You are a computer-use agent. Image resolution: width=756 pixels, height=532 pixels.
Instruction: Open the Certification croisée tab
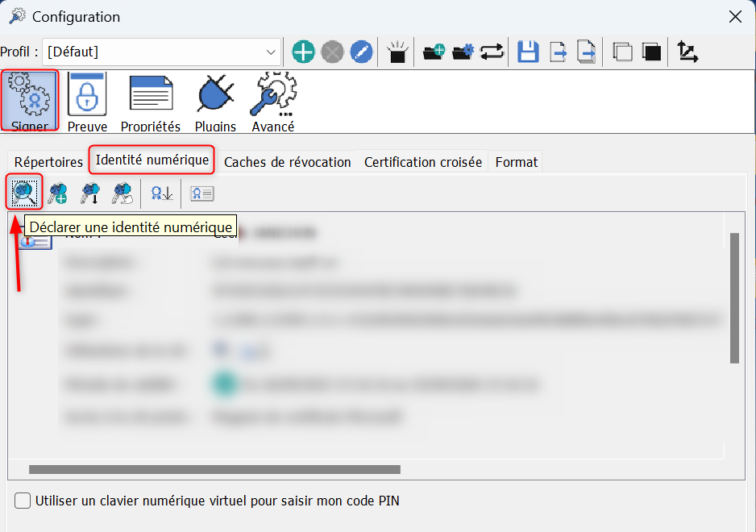tap(423, 162)
